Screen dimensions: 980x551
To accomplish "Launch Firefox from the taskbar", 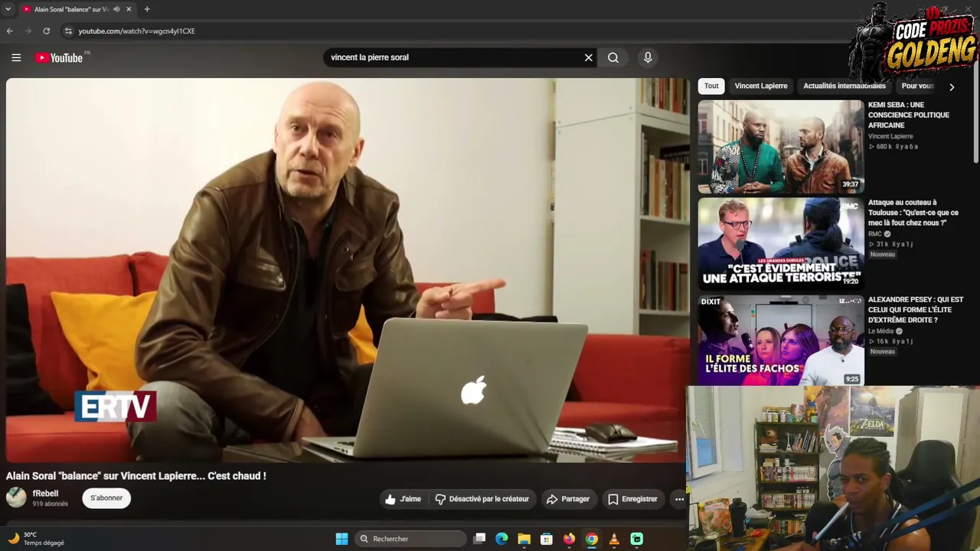I will (x=569, y=539).
